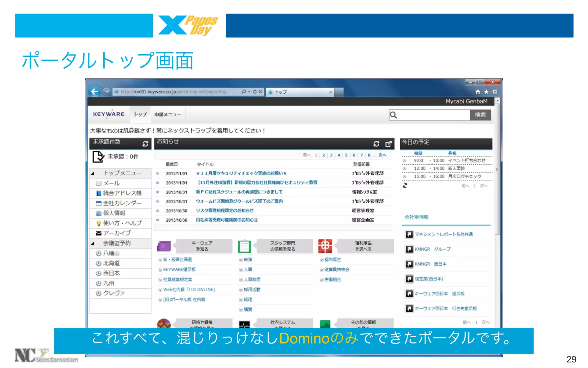Go to 次へ in notices pager
The width and height of the screenshot is (588, 368).
(x=382, y=155)
